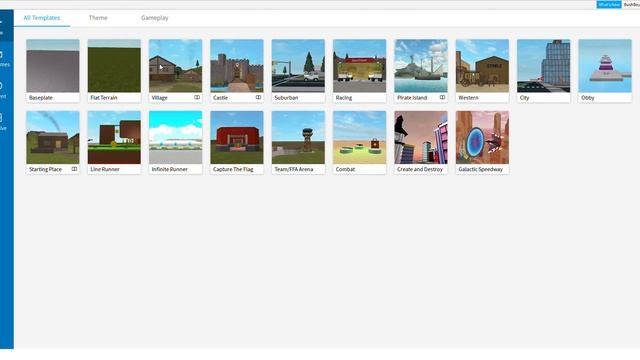Select the Village template thumbnail
640x360 pixels.
(x=176, y=66)
